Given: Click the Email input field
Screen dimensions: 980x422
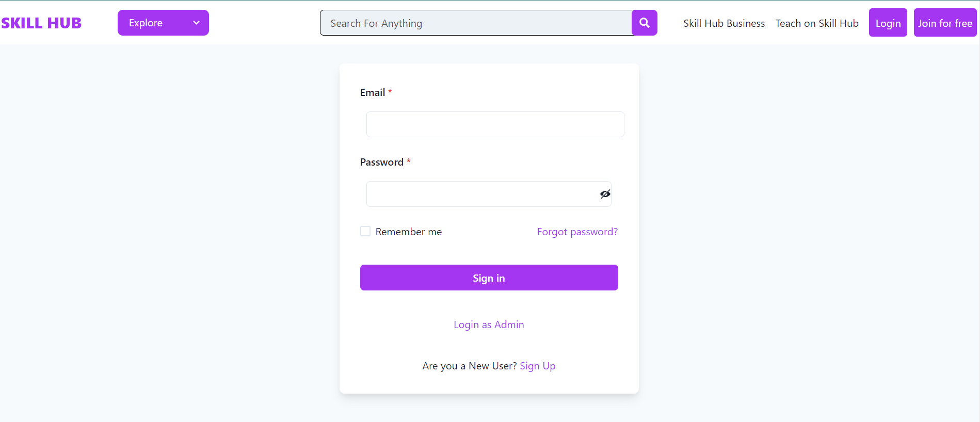Looking at the screenshot, I should [494, 124].
